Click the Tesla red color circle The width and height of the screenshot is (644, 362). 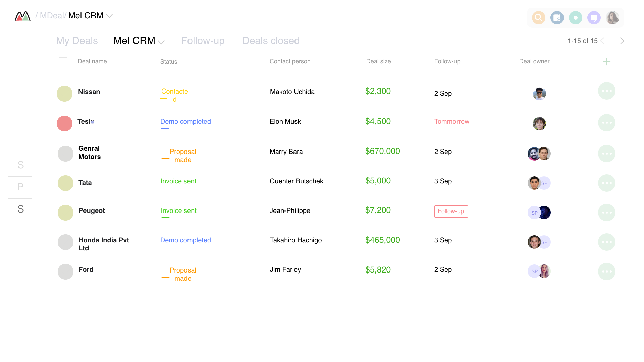pyautogui.click(x=64, y=123)
